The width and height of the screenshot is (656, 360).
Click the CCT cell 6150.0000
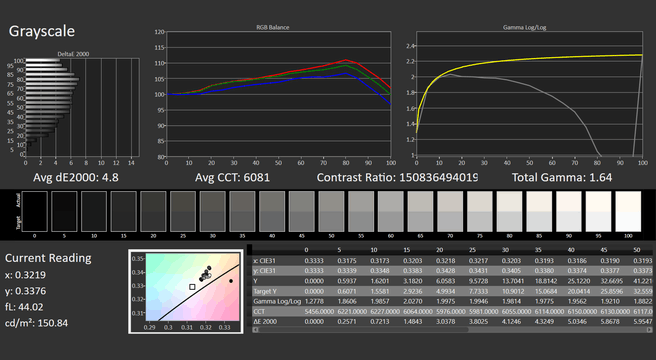[582, 311]
